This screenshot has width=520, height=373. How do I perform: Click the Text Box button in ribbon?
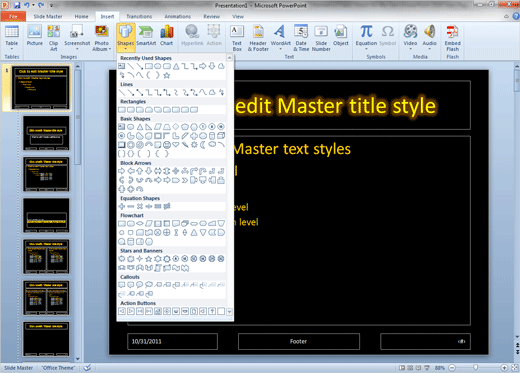click(237, 37)
